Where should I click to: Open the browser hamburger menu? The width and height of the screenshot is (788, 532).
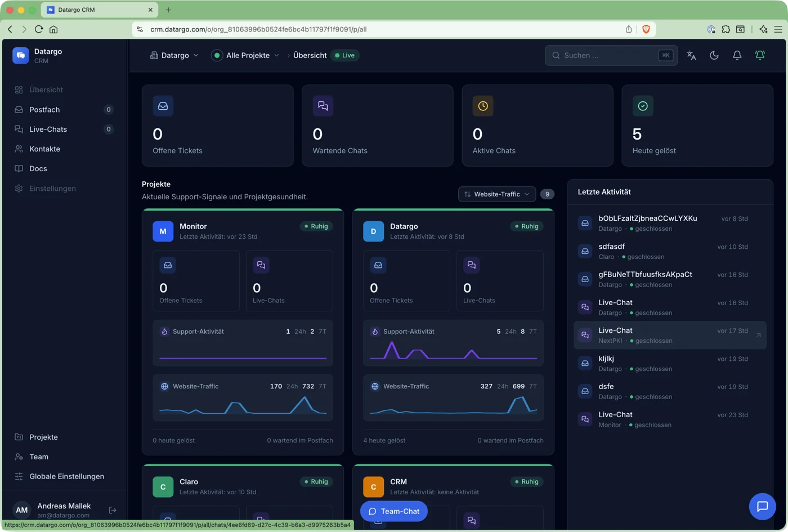778,29
